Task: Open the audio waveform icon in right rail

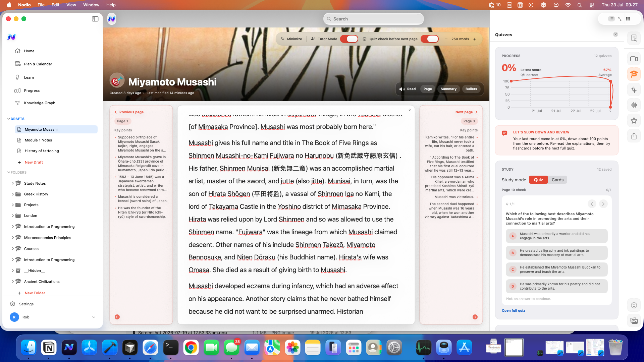Action: 634,105
